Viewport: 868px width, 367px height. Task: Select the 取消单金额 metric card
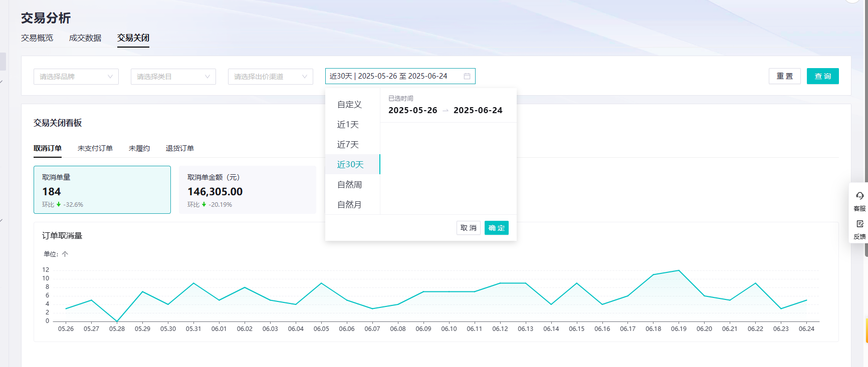coord(248,190)
